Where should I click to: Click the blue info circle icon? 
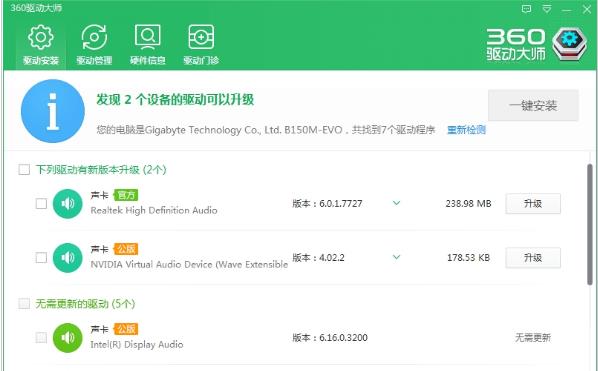click(53, 111)
